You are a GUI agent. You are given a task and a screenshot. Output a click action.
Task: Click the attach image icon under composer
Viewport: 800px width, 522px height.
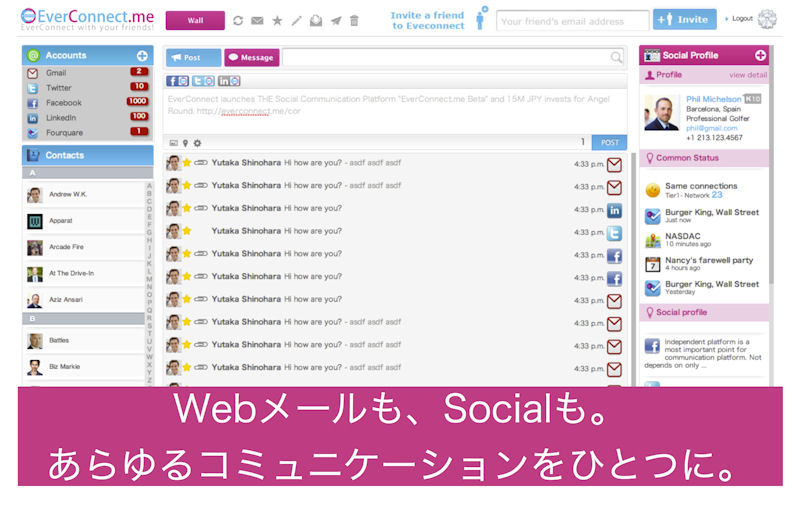click(173, 143)
